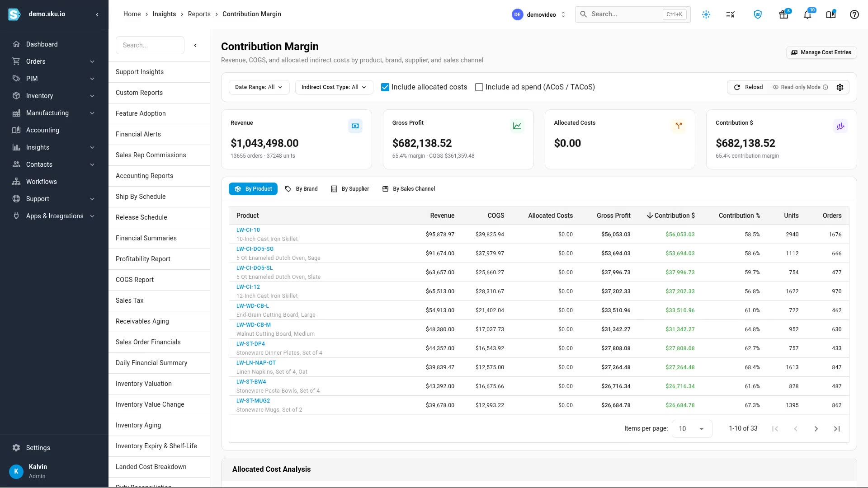Open items per page dropdown
The width and height of the screenshot is (868, 488).
pyautogui.click(x=692, y=429)
